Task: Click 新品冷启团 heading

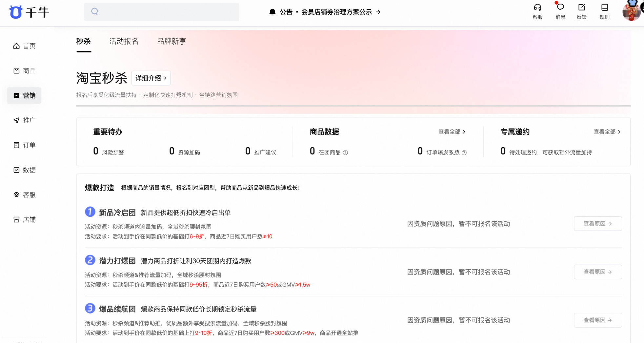Action: (x=117, y=213)
